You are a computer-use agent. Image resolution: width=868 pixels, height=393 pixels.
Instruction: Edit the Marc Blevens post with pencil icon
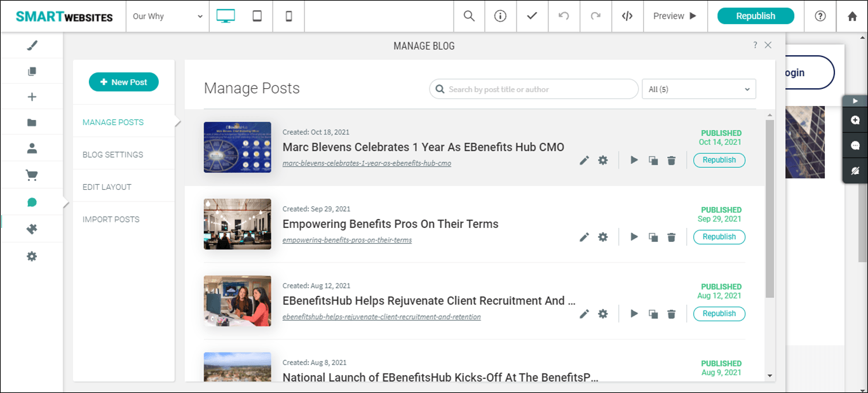(585, 160)
